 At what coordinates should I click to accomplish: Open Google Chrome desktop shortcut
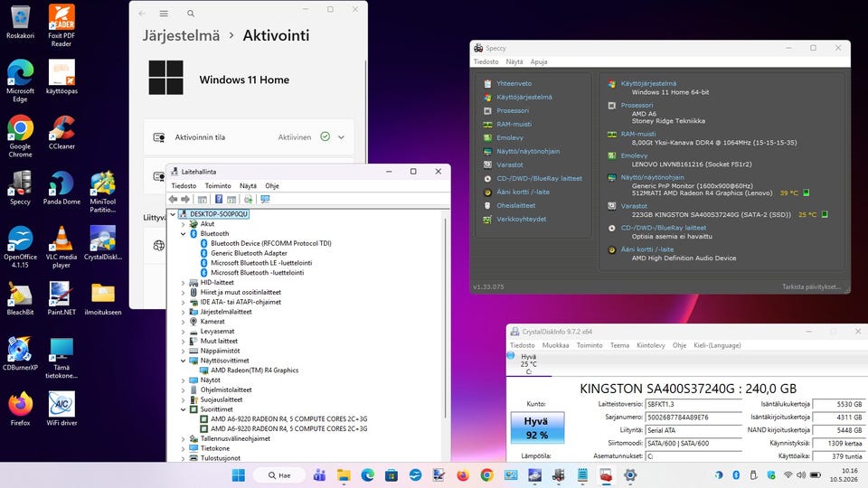click(x=21, y=136)
